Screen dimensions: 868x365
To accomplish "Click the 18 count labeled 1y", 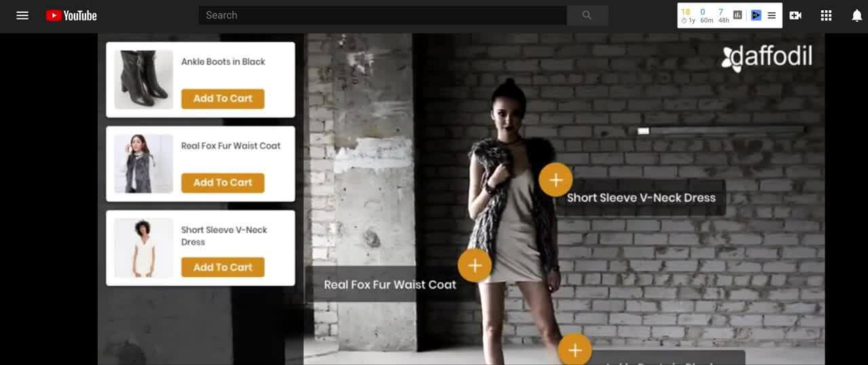I will (x=686, y=12).
